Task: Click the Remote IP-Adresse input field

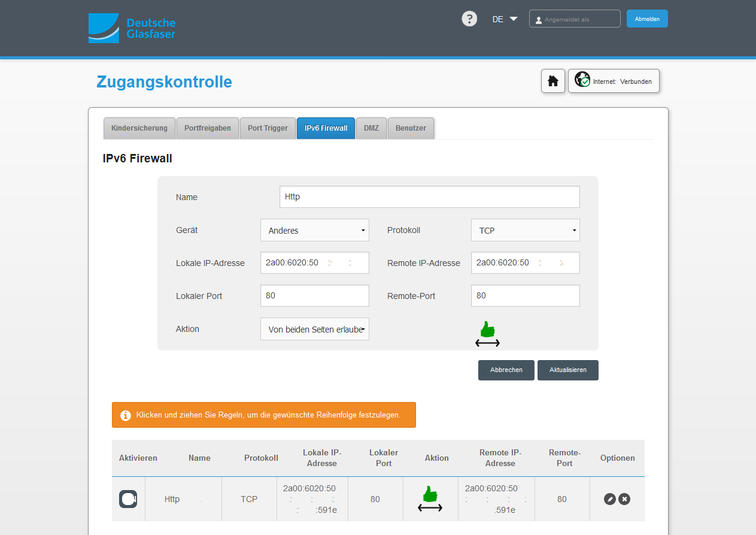Action: coord(526,262)
